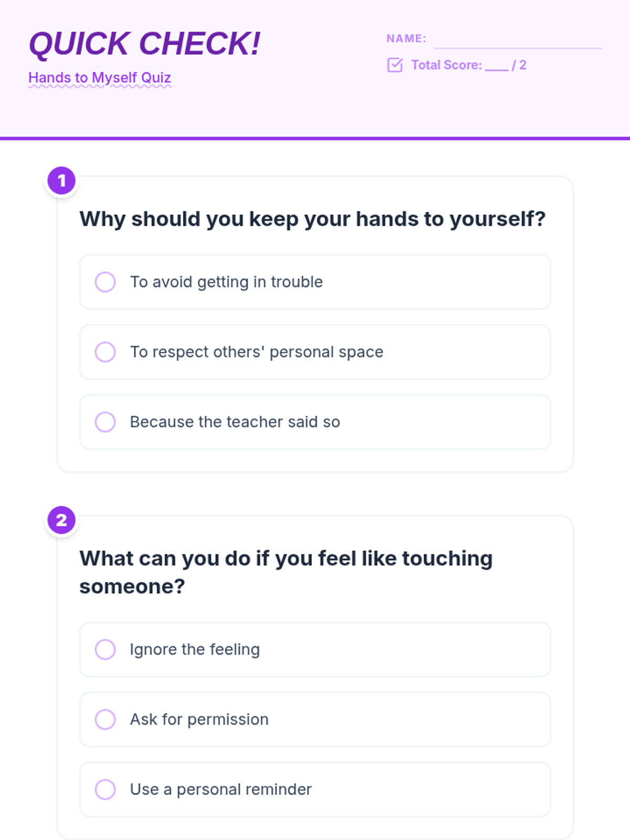The width and height of the screenshot is (630, 840).
Task: Click the question 2 number badge
Action: (x=62, y=520)
